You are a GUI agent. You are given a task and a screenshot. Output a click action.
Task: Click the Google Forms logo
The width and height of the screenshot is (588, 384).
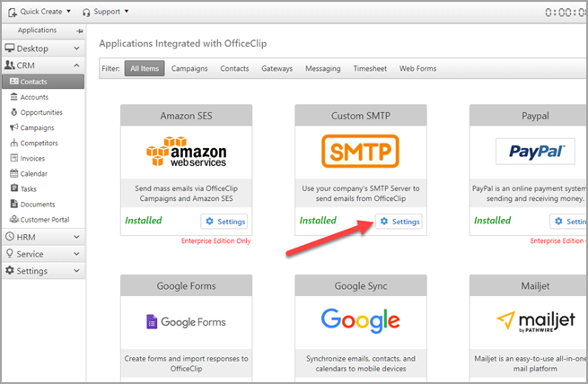point(186,322)
